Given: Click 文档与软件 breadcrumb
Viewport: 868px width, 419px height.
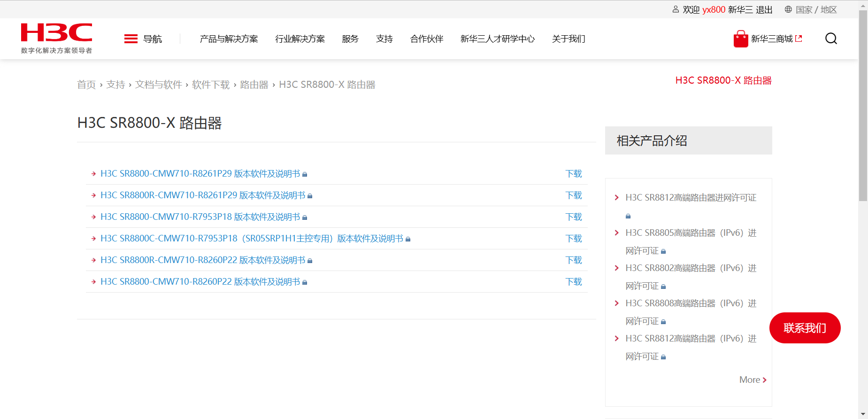Looking at the screenshot, I should [x=159, y=85].
